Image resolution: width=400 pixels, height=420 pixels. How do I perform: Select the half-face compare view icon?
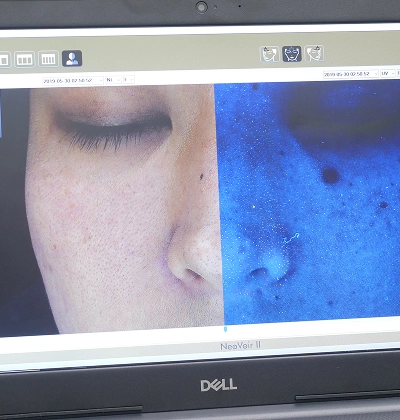pos(72,59)
